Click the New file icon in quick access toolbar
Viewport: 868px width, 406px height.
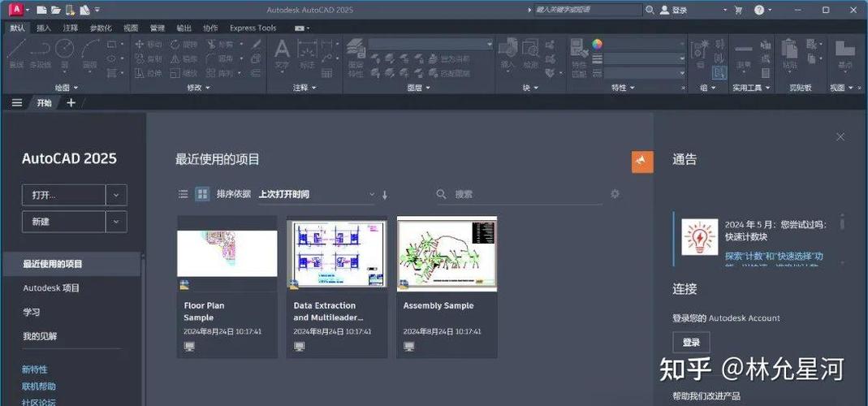[41, 10]
